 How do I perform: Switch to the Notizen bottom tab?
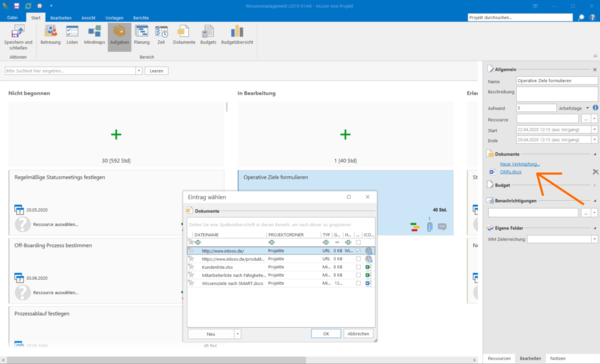click(558, 358)
